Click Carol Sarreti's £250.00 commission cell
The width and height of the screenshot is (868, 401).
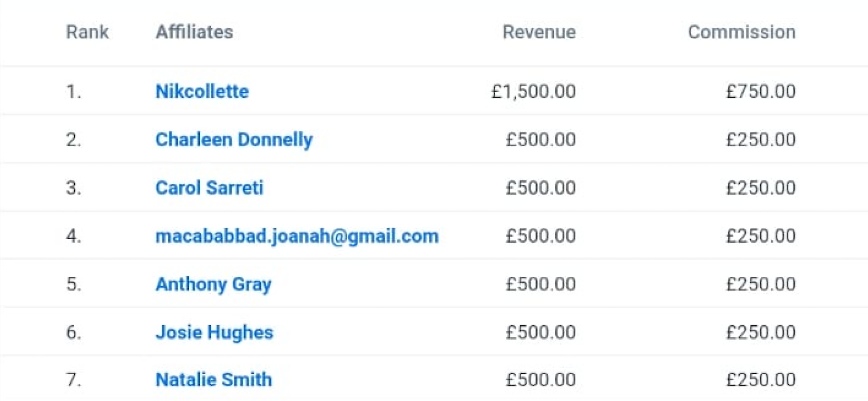click(x=761, y=188)
